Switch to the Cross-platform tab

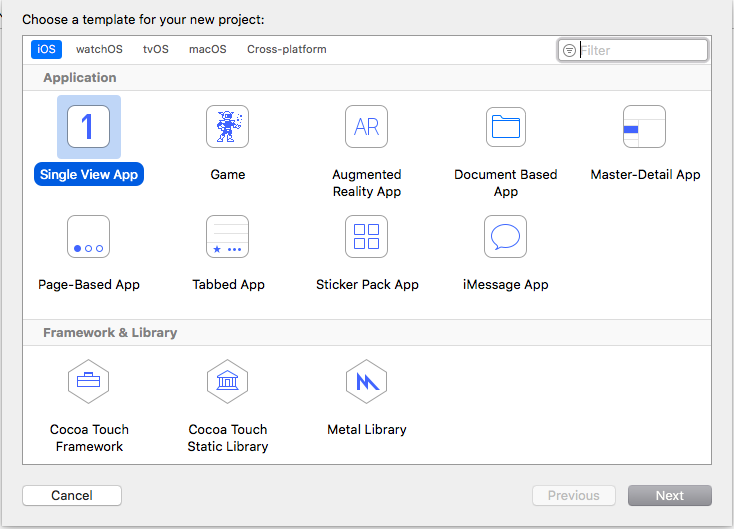(x=287, y=49)
